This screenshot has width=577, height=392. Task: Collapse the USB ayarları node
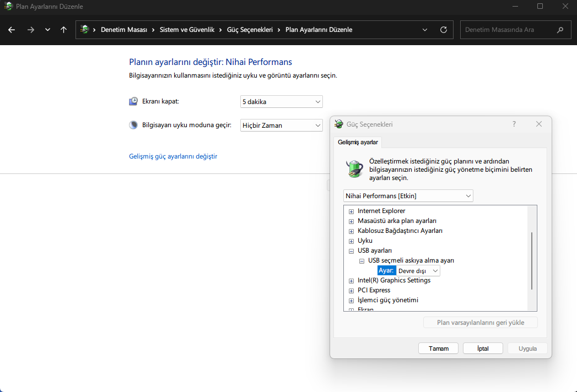click(x=351, y=251)
